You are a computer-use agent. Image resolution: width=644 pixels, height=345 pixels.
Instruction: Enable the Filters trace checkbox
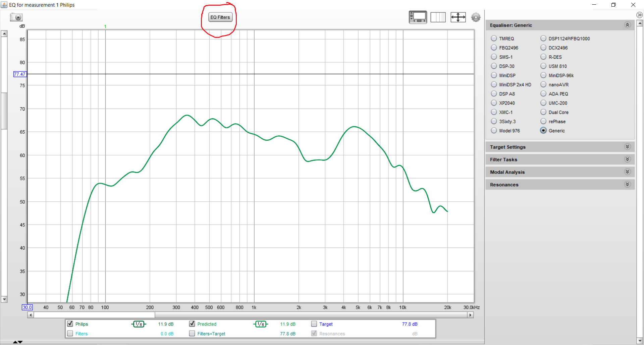[x=70, y=333]
